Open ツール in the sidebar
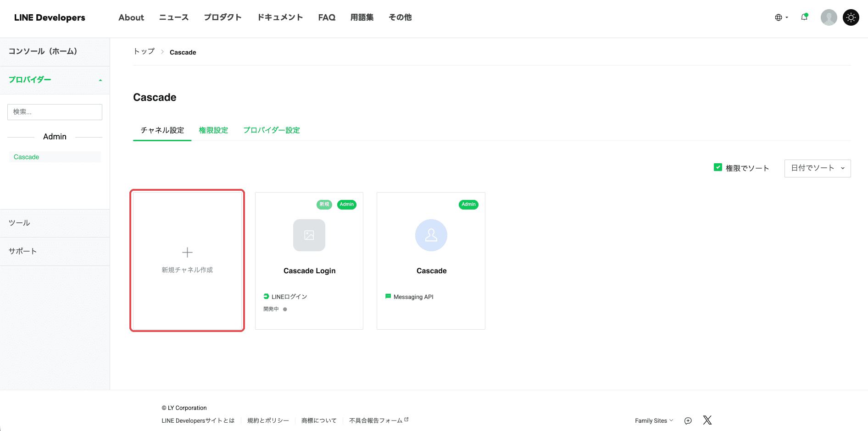 pyautogui.click(x=55, y=223)
